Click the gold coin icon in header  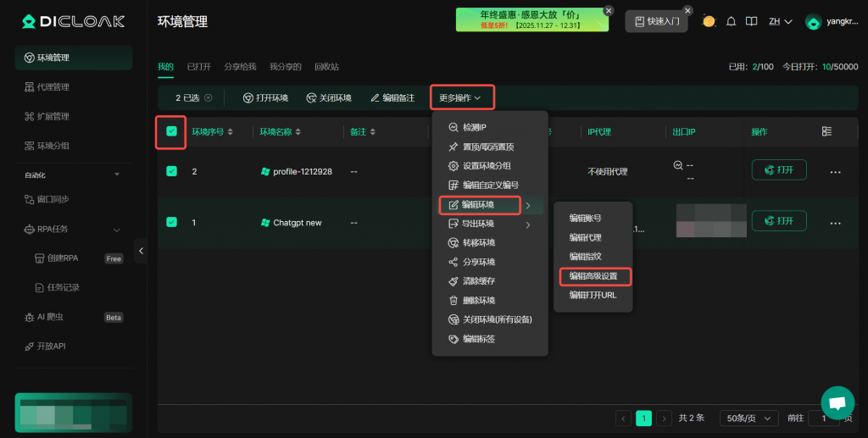pyautogui.click(x=709, y=21)
